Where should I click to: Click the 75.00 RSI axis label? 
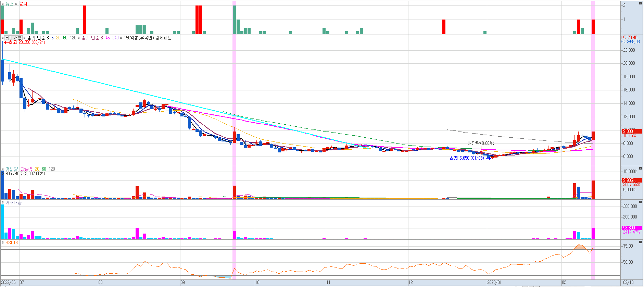[x=628, y=246]
